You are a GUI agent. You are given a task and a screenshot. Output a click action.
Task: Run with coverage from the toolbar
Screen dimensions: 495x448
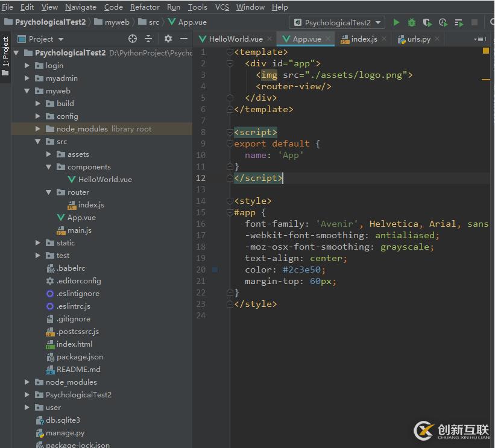point(427,22)
